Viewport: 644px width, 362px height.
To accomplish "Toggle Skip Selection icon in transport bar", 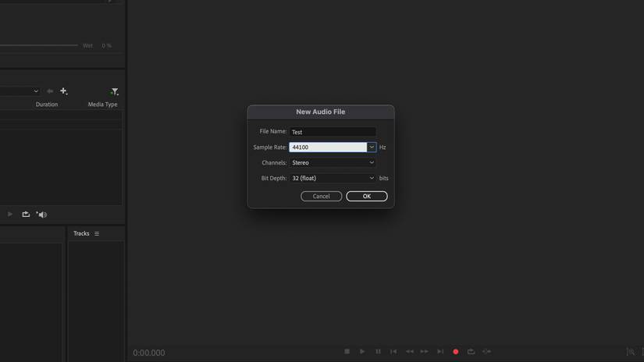I will 486,351.
